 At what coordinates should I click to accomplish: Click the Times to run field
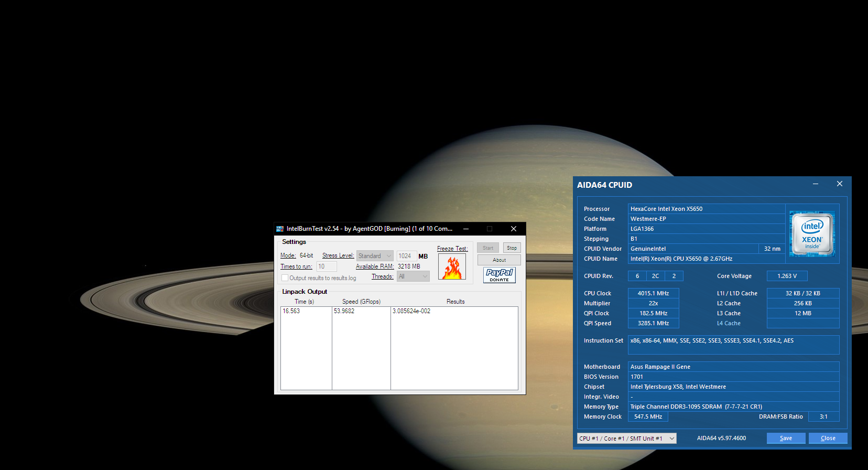[x=327, y=266]
